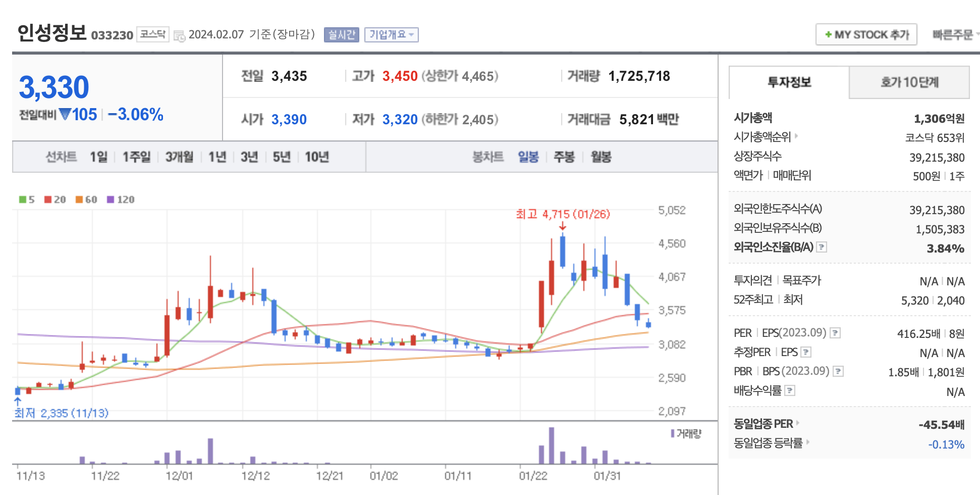Open help icon next to 추정PER EPS
Viewport: 980px width, 495px height.
click(806, 352)
